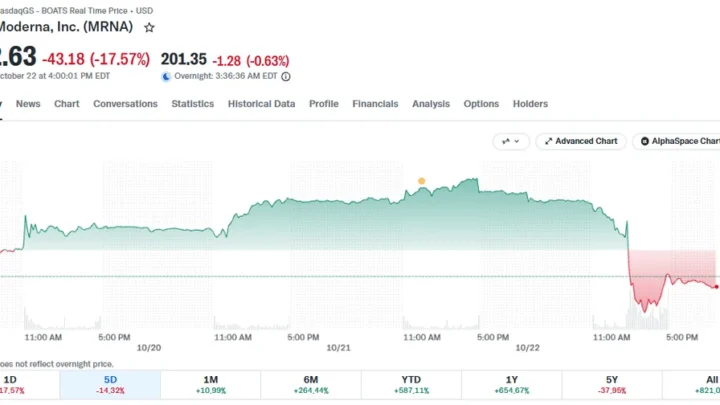Select the 5Y chart range
Screen dimensions: 720x405
point(612,385)
